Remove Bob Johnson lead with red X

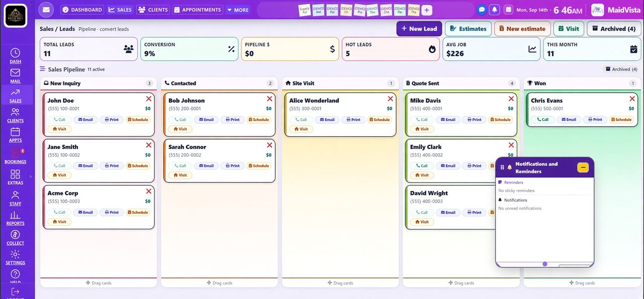click(270, 99)
